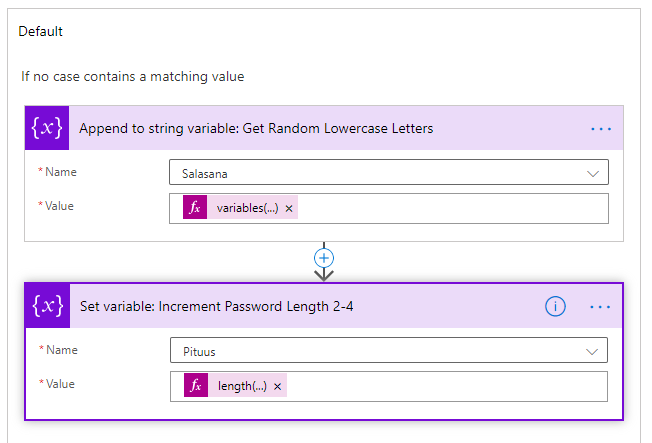Click the fx icon on length expression
The image size is (652, 443).
pos(196,385)
